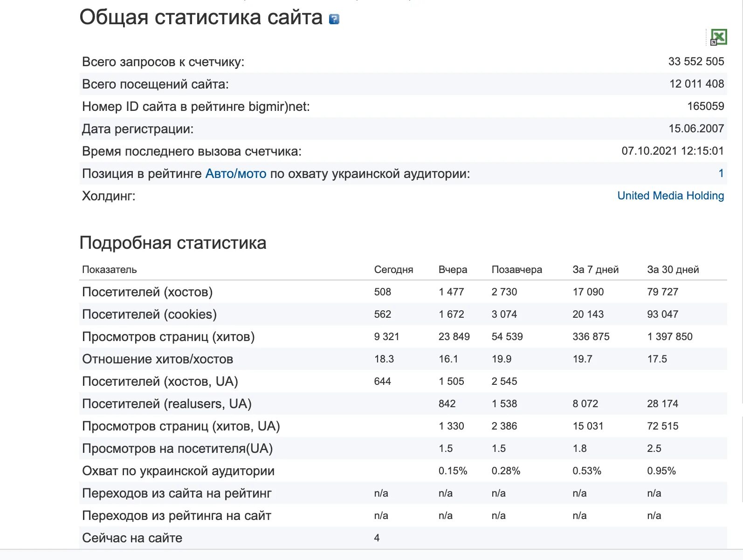This screenshot has height=560, width=743.
Task: Select 7-day UA hits value 15 031
Action: click(x=588, y=426)
